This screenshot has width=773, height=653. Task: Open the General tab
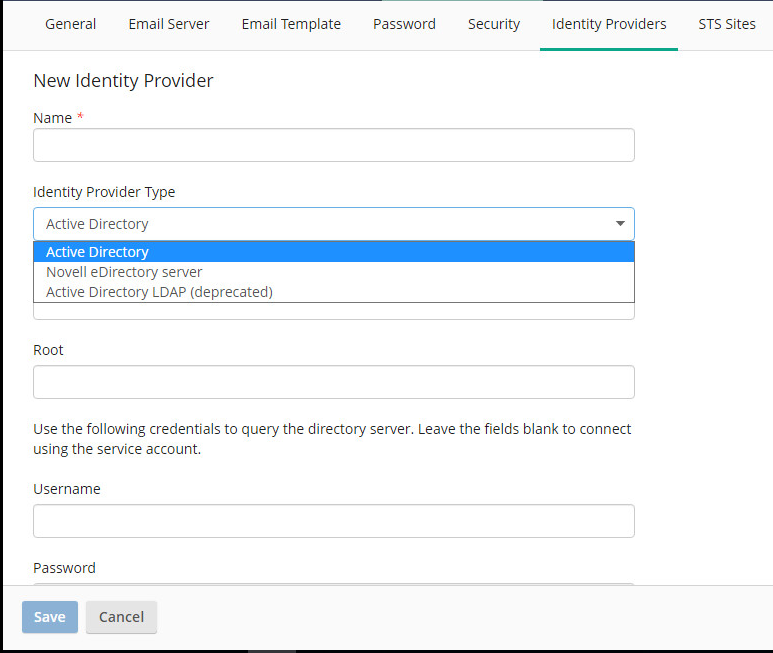(x=70, y=24)
